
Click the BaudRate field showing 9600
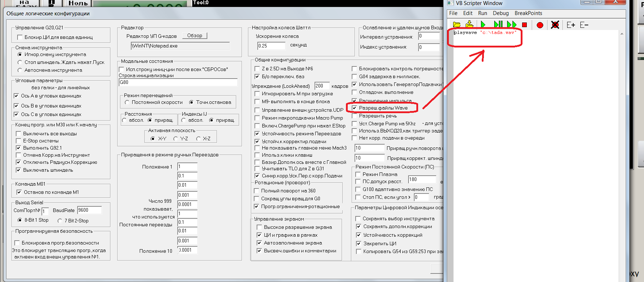[90, 210]
